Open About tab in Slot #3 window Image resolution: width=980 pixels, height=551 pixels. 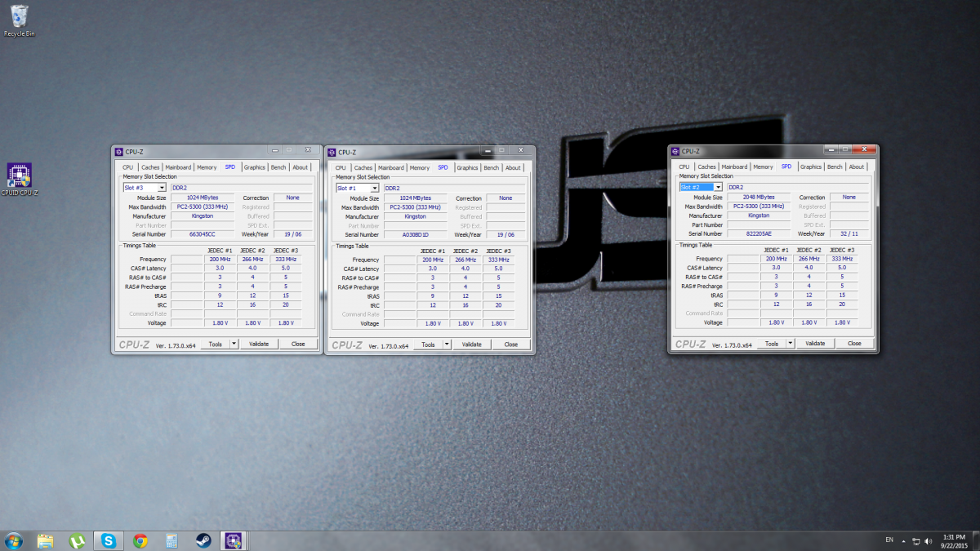click(301, 167)
